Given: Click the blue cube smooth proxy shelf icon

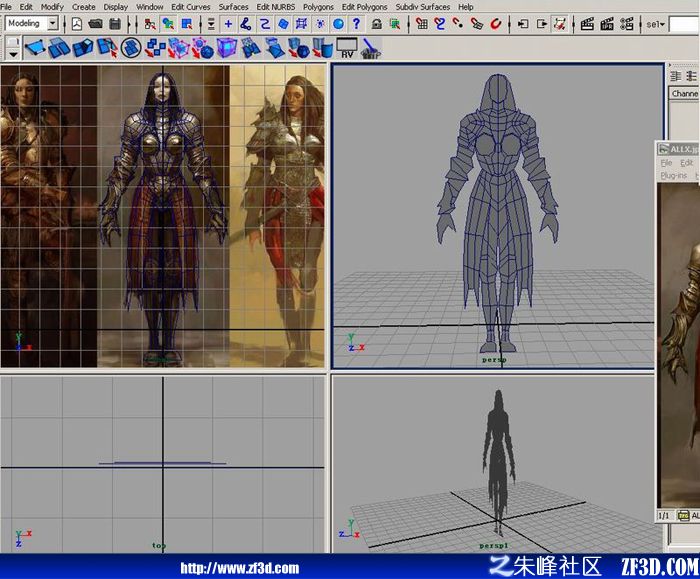Looking at the screenshot, I should (227, 48).
